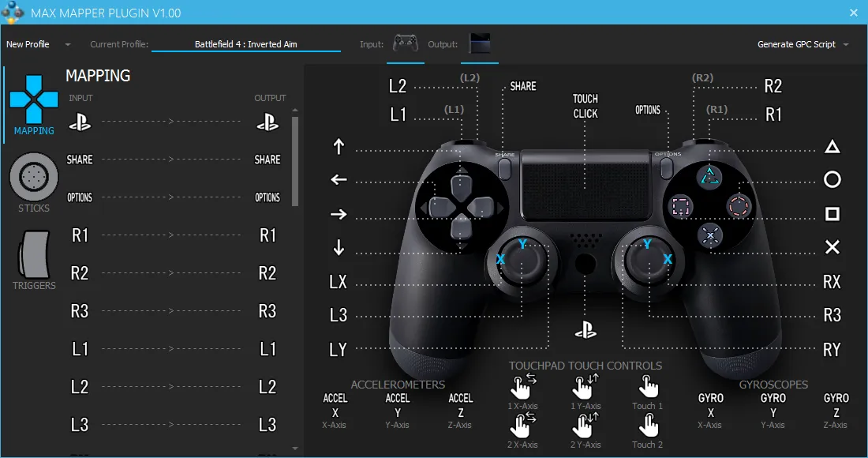This screenshot has height=458, width=868.
Task: Open the Mapping section in sidebar
Action: click(34, 105)
